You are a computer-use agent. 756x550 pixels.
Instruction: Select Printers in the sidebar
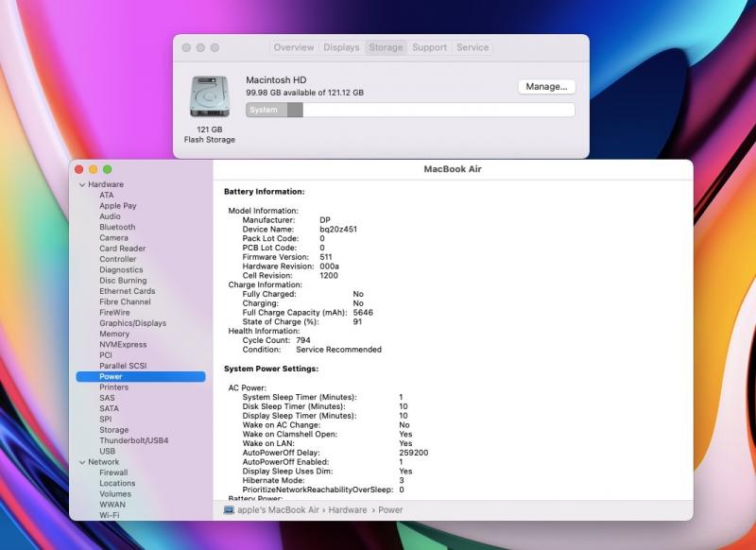[x=113, y=387]
